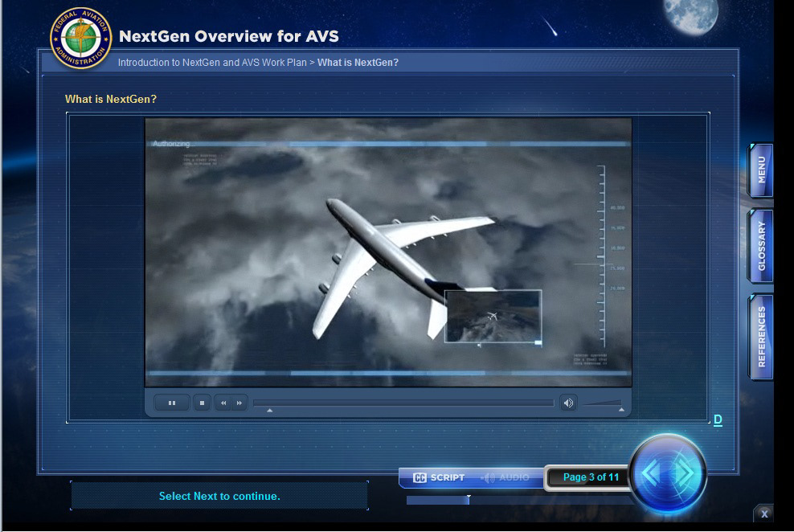Image resolution: width=794 pixels, height=532 pixels.
Task: Adjust the volume slider
Action: click(603, 403)
